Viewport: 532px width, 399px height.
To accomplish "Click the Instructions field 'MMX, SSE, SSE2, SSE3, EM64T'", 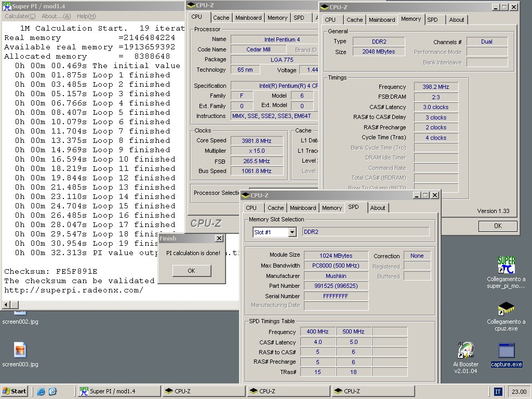I will click(x=274, y=116).
